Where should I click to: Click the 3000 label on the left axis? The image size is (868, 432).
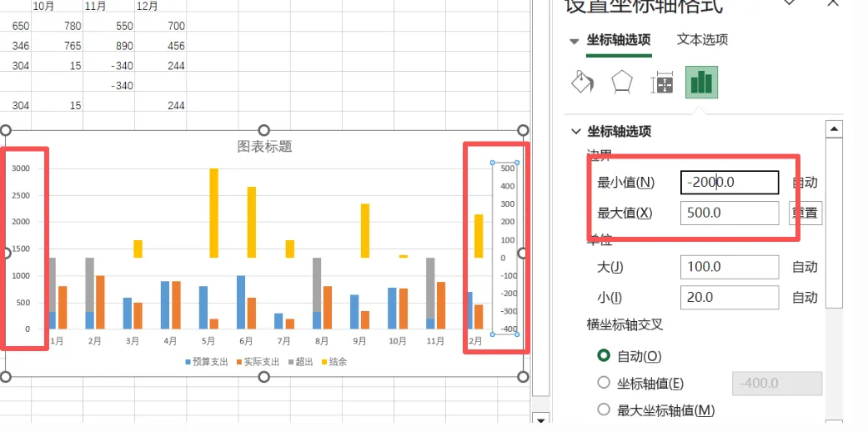tap(22, 169)
